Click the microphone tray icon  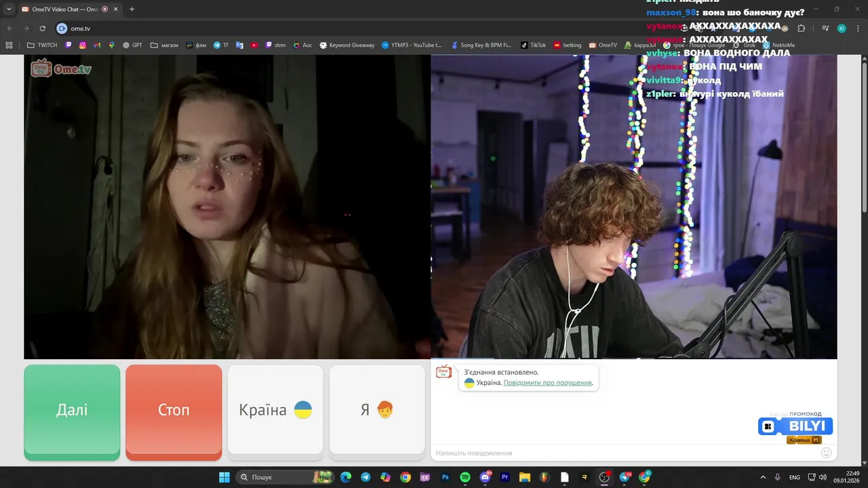778,477
